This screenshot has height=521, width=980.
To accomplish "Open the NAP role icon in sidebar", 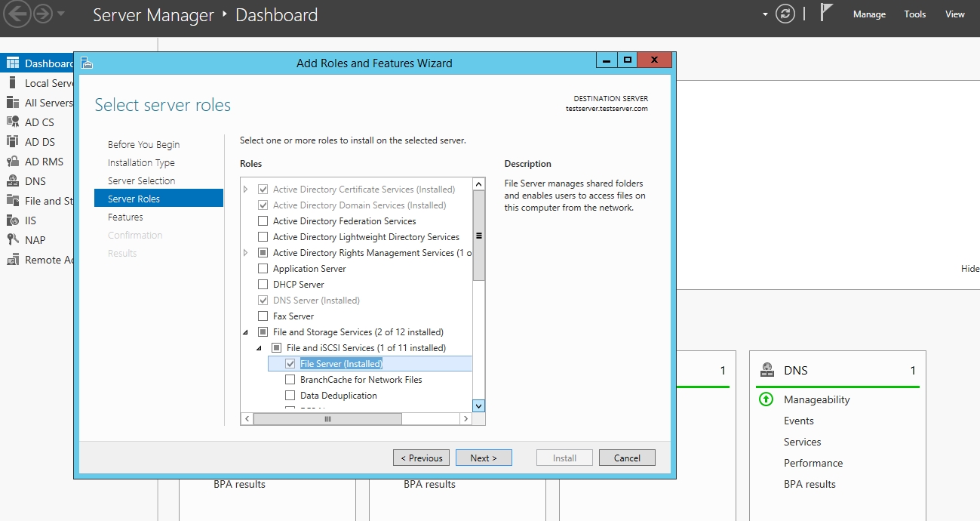I will point(12,240).
